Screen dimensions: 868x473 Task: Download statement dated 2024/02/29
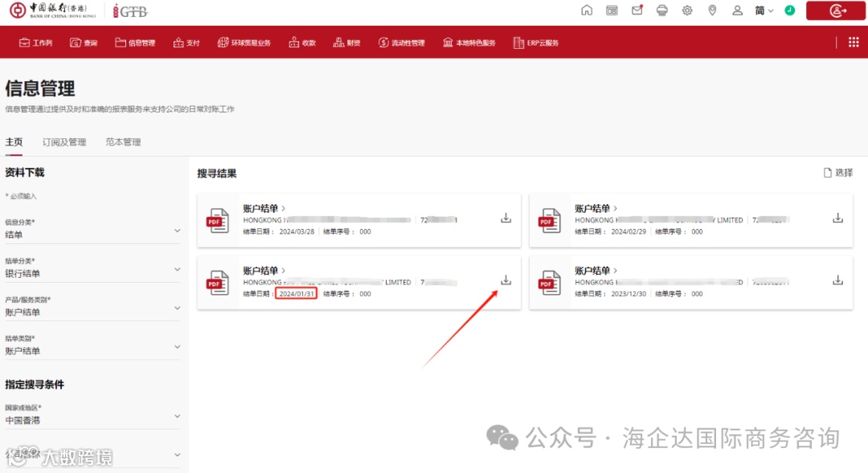(x=838, y=218)
